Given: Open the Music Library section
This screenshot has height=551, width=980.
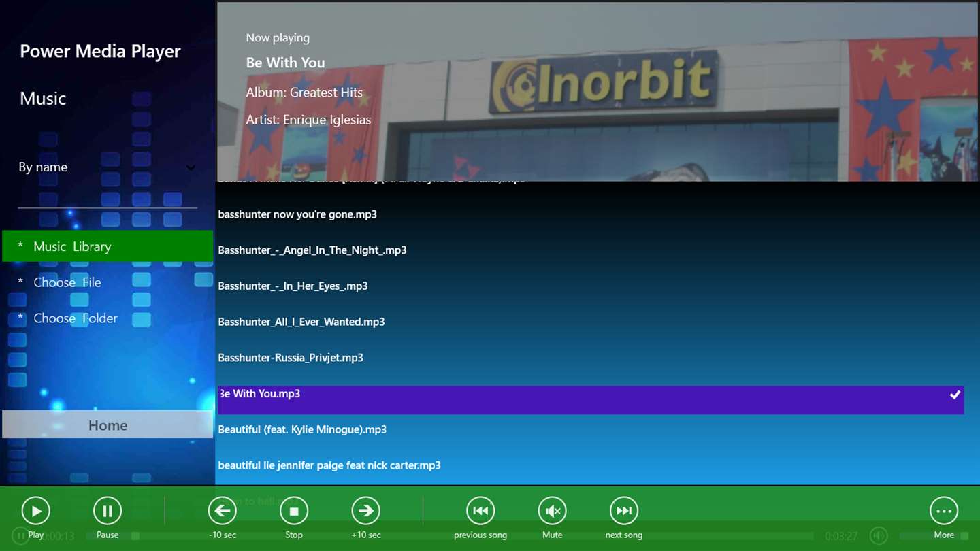Looking at the screenshot, I should pos(108,246).
